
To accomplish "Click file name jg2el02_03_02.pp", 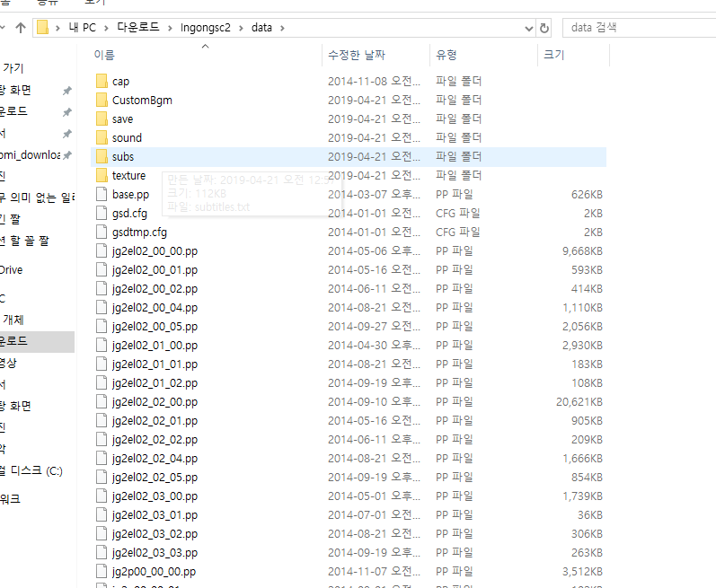I will 155,534.
